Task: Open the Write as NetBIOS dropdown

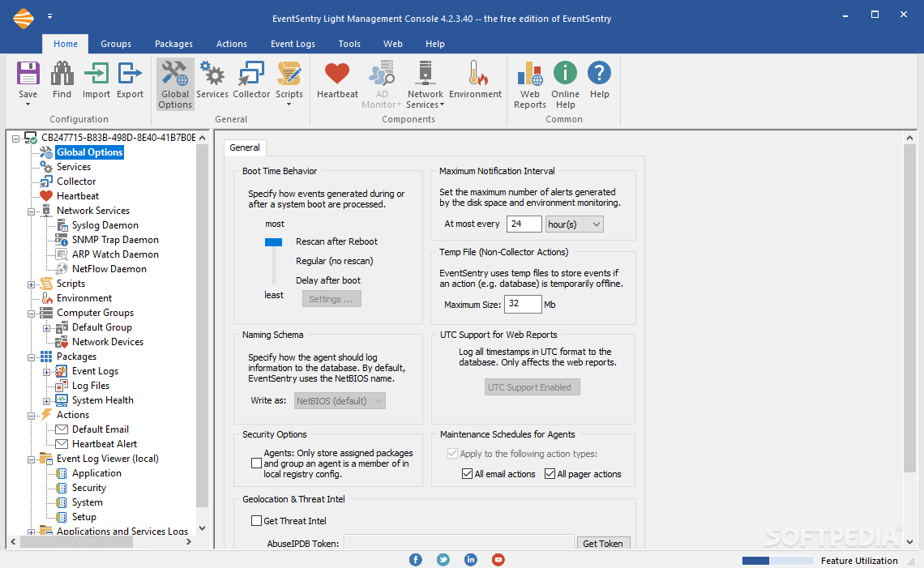Action: coord(340,400)
